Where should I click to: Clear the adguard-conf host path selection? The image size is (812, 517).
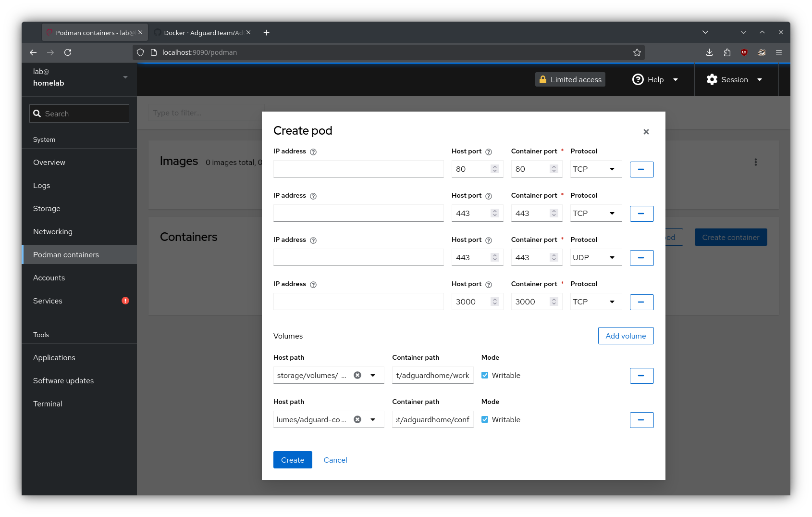pyautogui.click(x=357, y=419)
